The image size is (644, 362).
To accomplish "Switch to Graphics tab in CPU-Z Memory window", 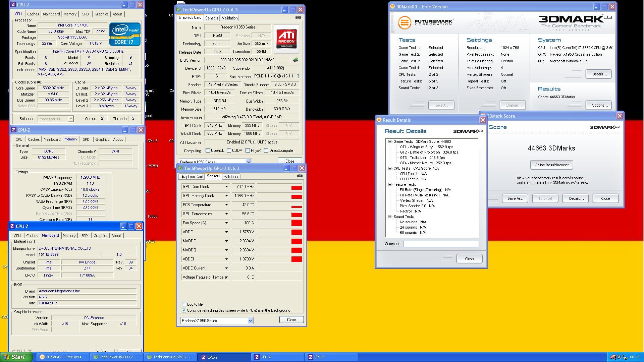I will coord(102,139).
